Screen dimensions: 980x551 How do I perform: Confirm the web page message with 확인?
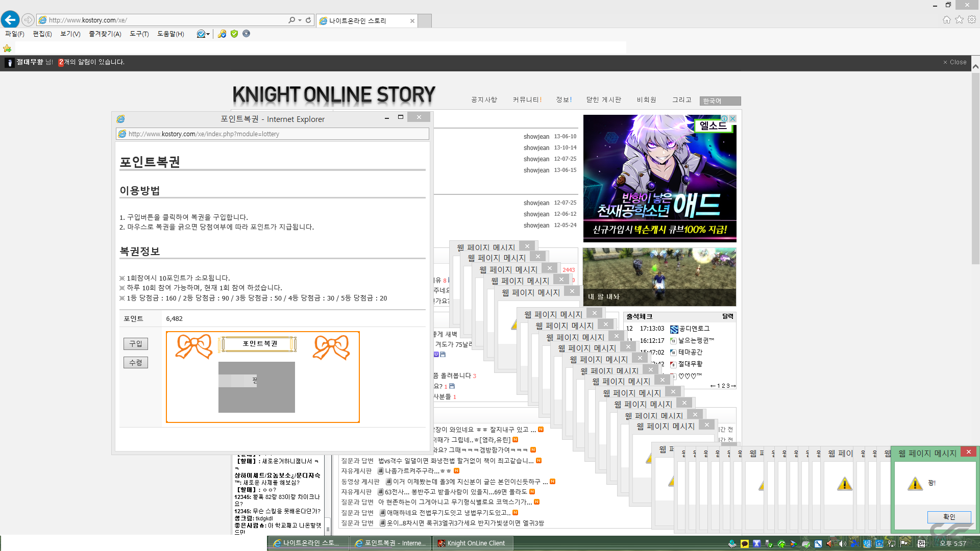tap(949, 517)
